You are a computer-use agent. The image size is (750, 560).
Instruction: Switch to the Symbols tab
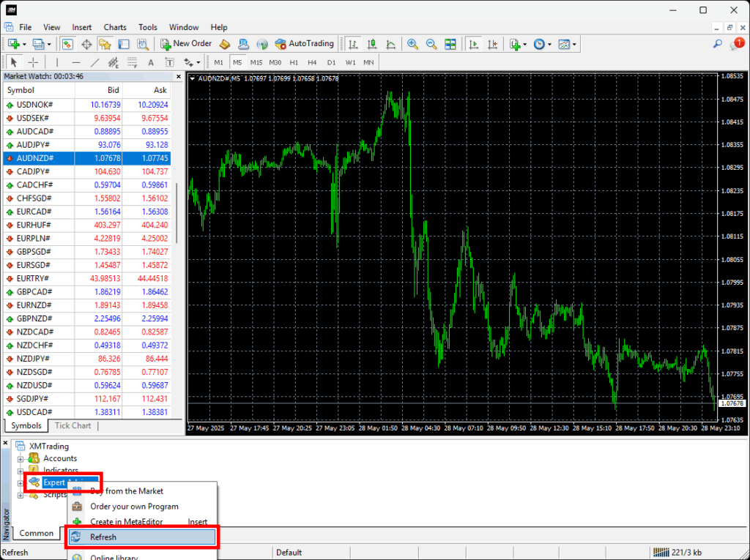[x=26, y=425]
